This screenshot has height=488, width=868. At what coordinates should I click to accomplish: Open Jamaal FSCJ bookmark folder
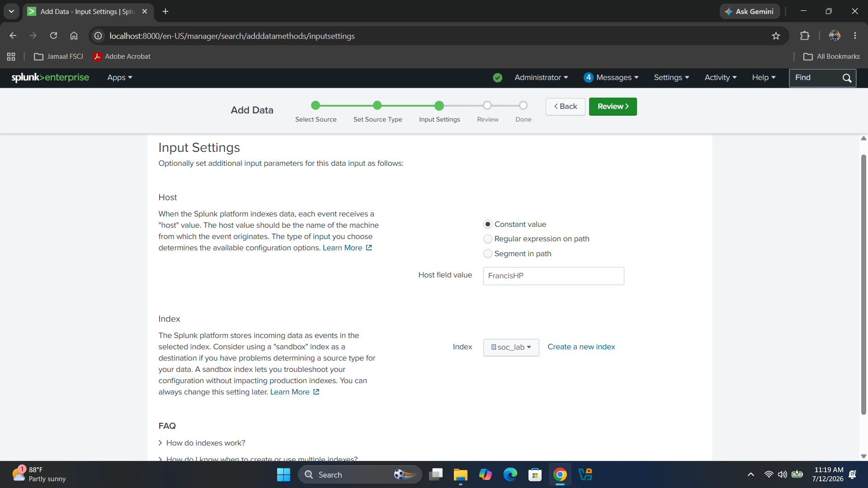click(58, 56)
